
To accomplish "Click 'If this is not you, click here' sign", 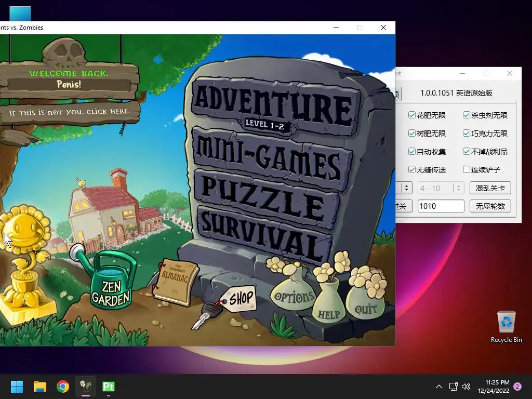I will 70,112.
